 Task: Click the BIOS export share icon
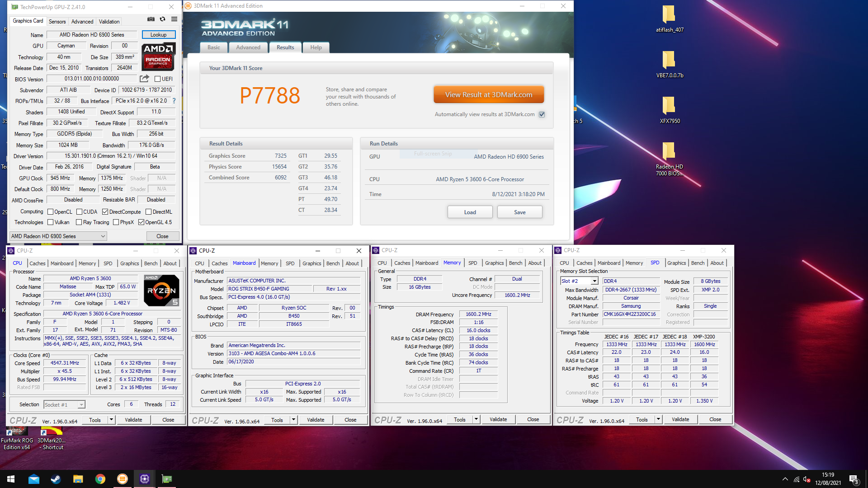(x=144, y=79)
